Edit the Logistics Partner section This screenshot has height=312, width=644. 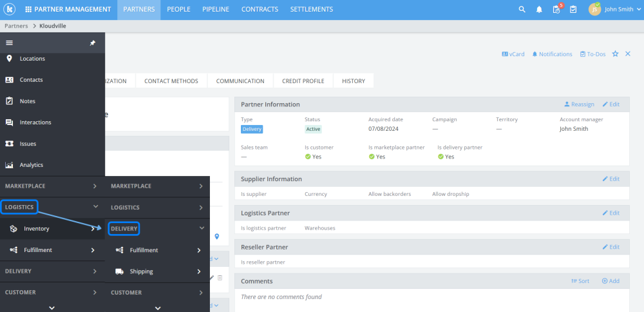pos(611,213)
